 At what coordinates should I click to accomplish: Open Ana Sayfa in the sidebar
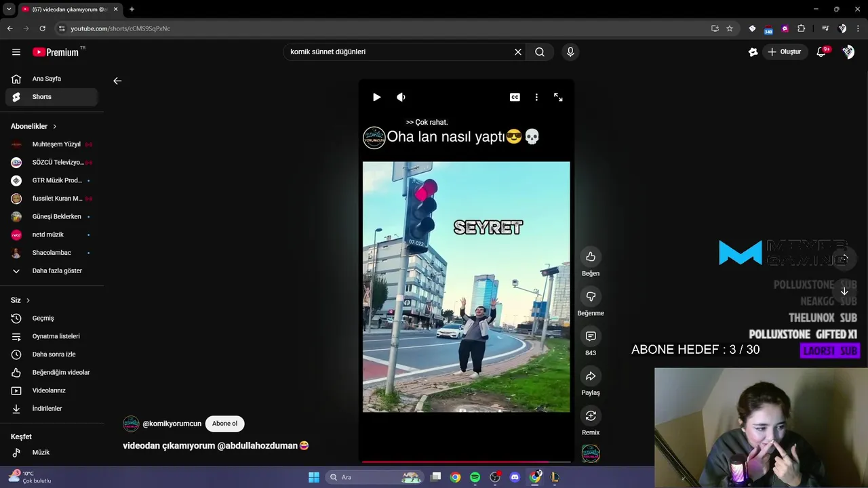52,79
